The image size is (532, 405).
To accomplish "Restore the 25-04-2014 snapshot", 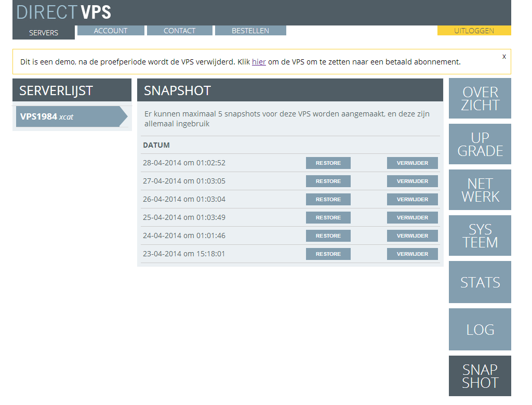I will coord(328,218).
